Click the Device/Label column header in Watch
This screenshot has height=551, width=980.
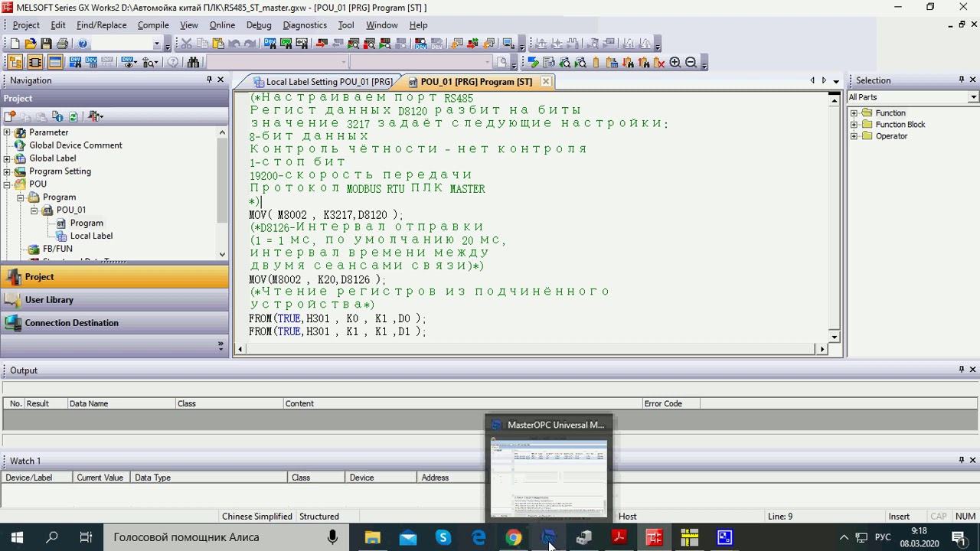37,478
